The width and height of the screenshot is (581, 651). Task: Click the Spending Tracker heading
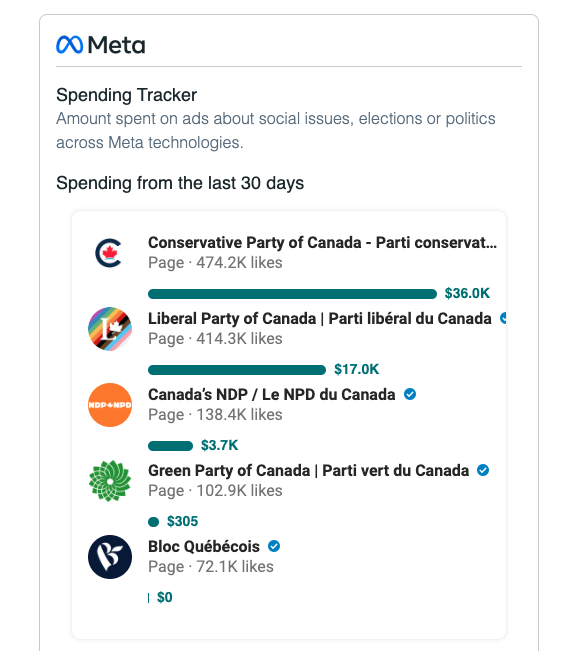pyautogui.click(x=126, y=95)
